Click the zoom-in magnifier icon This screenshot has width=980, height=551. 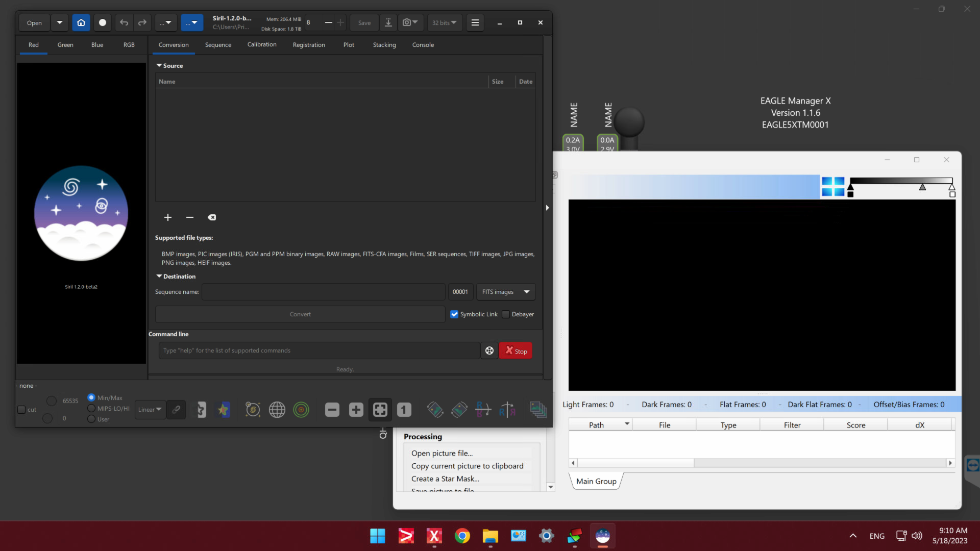tap(355, 409)
